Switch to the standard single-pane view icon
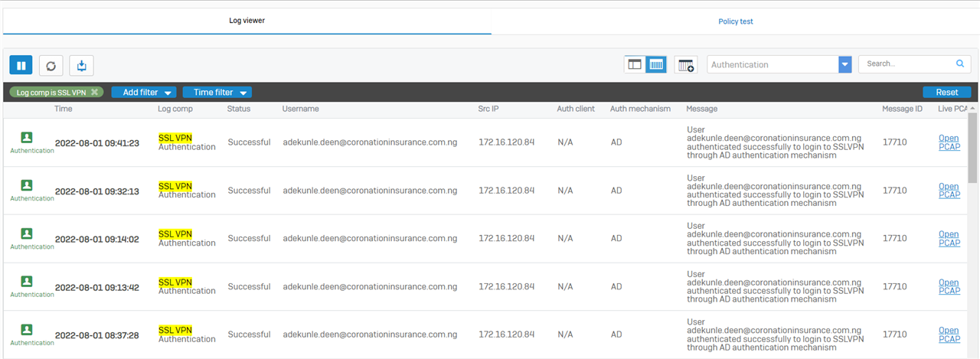The width and height of the screenshot is (980, 359). point(635,65)
